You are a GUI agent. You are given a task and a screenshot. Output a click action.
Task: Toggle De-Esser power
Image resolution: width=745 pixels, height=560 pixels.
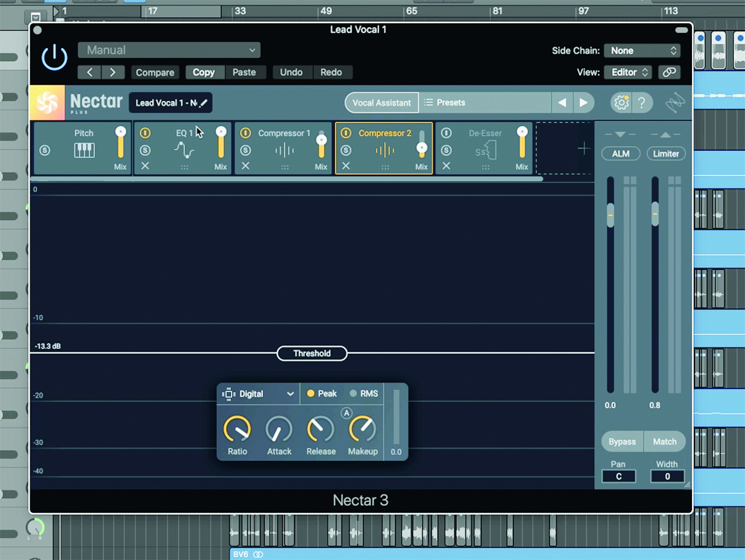446,133
